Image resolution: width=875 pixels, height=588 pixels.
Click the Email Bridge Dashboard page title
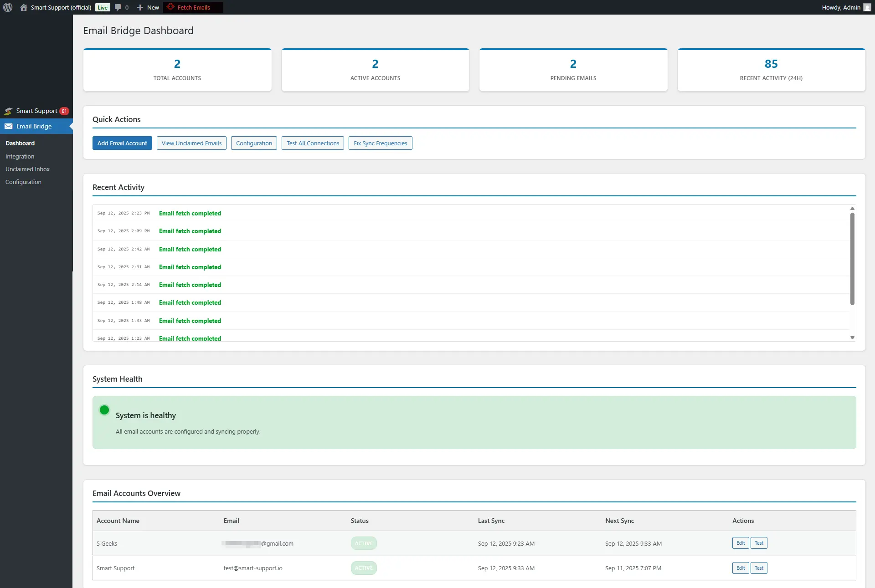[x=138, y=31]
